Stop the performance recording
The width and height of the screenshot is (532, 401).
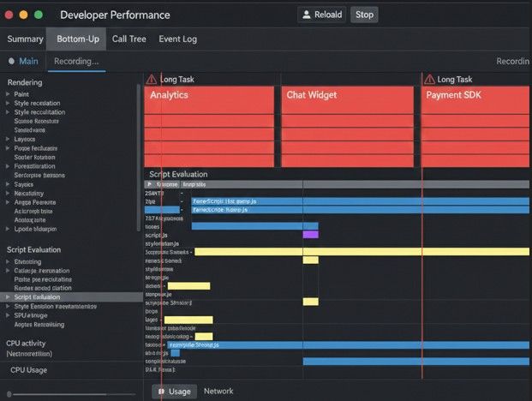(365, 15)
